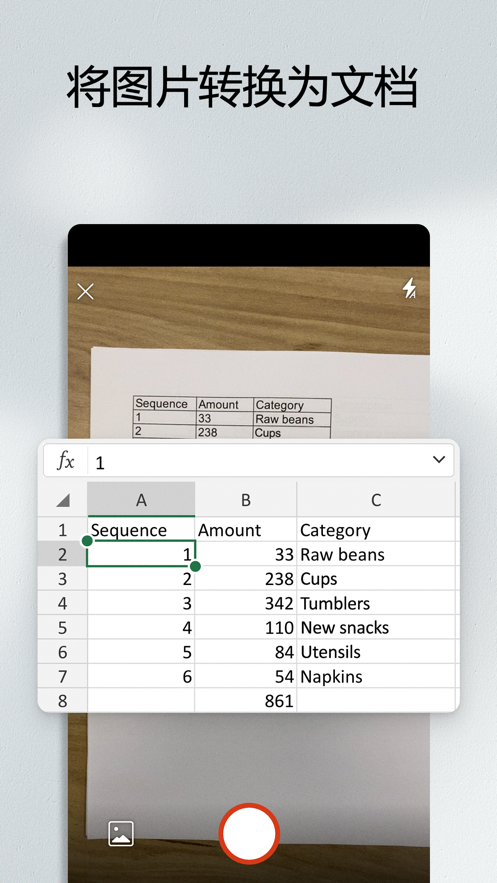Open the photo gallery picker icon
Image resolution: width=497 pixels, height=883 pixels.
click(x=121, y=833)
